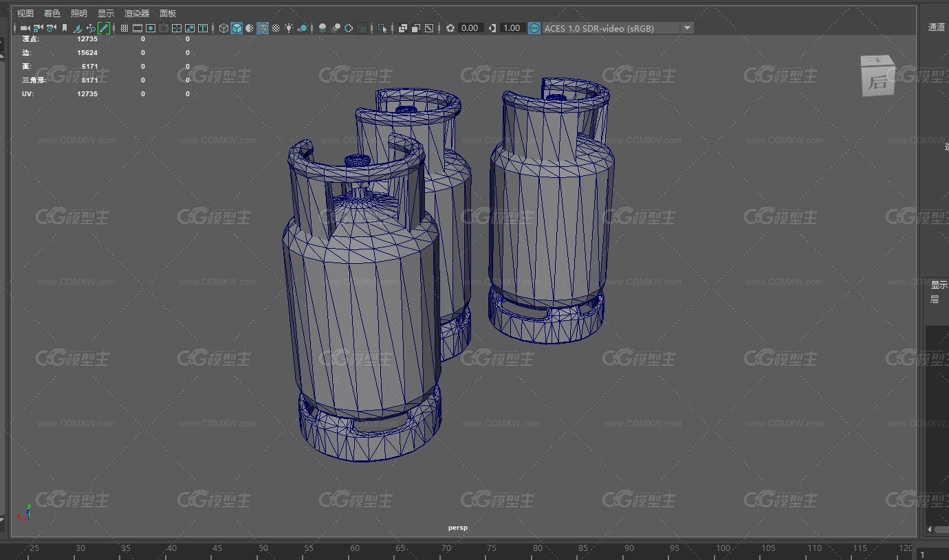The image size is (949, 560).
Task: Click the X-Ray Joints icon
Action: click(x=429, y=28)
